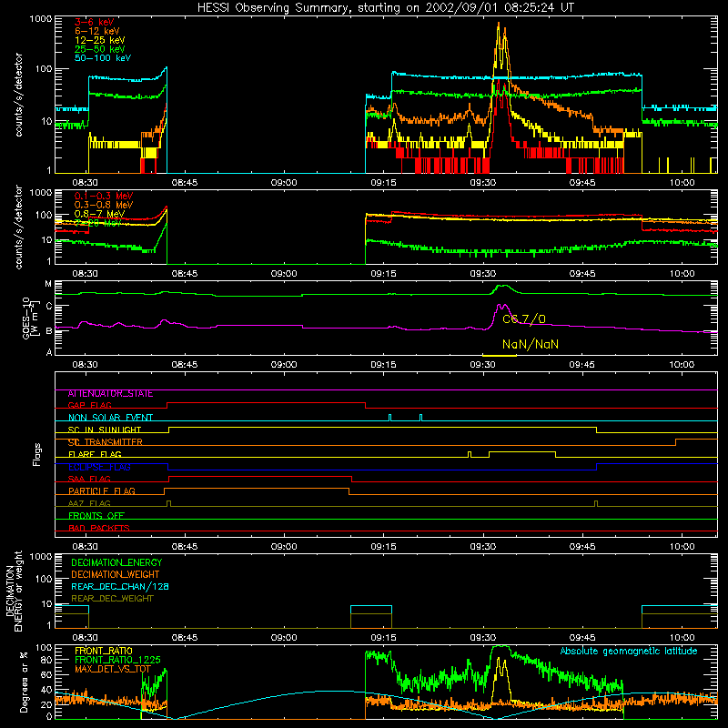Click the A class tick label on the GOES axis

49,352
